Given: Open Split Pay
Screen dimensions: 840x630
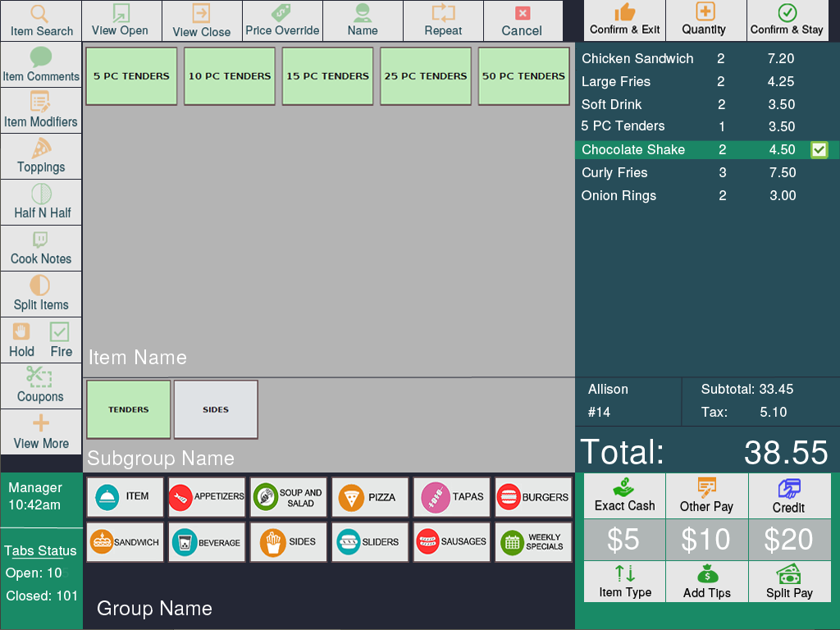Looking at the screenshot, I should click(789, 582).
